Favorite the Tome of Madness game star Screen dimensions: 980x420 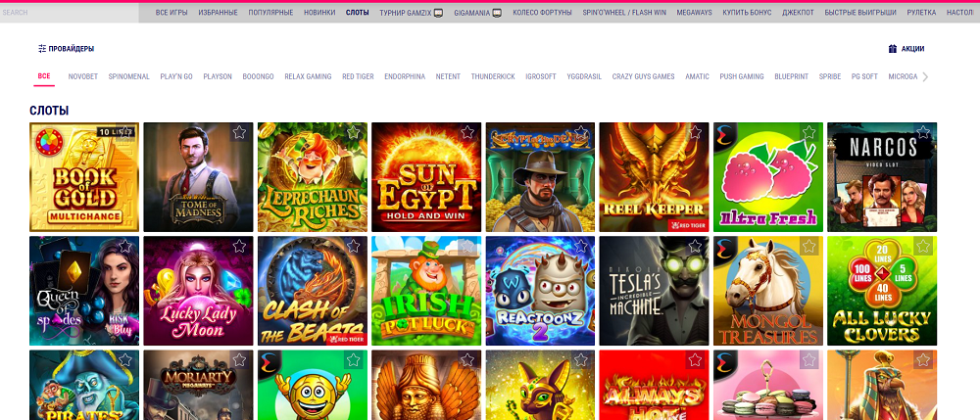pos(239,132)
